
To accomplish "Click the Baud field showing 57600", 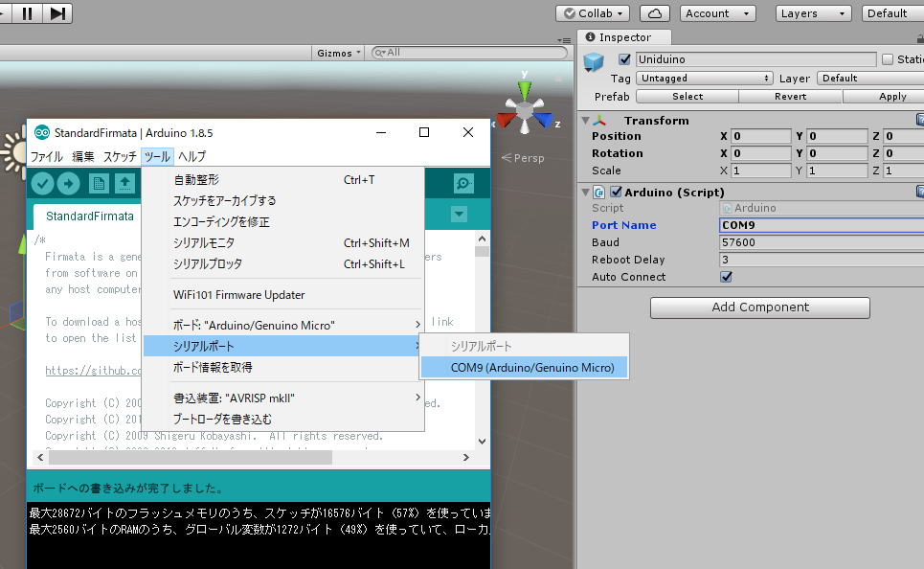I will tap(823, 242).
